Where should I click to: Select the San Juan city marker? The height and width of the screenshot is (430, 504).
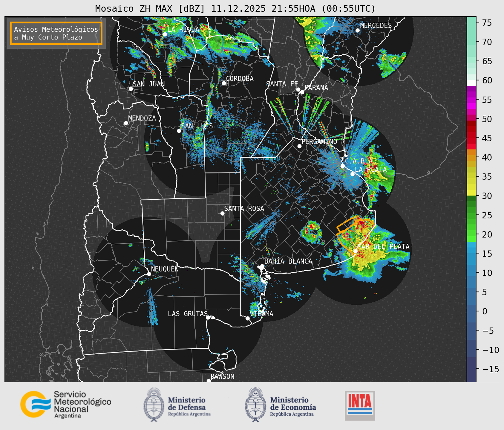[x=131, y=89]
